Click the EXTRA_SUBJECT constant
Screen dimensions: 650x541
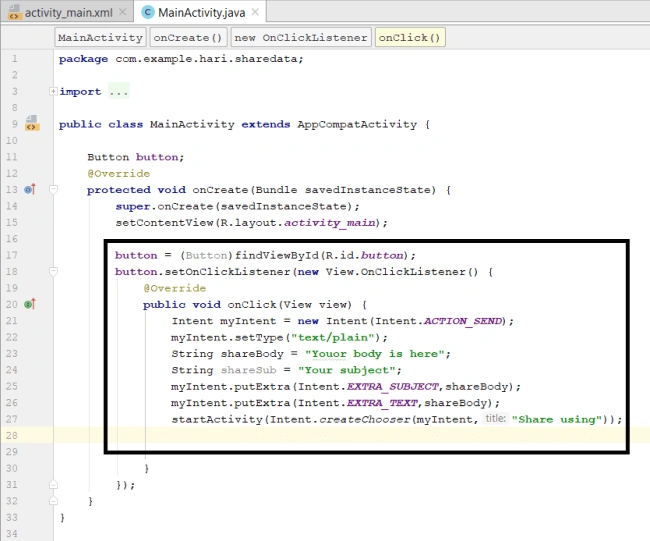[x=392, y=386]
